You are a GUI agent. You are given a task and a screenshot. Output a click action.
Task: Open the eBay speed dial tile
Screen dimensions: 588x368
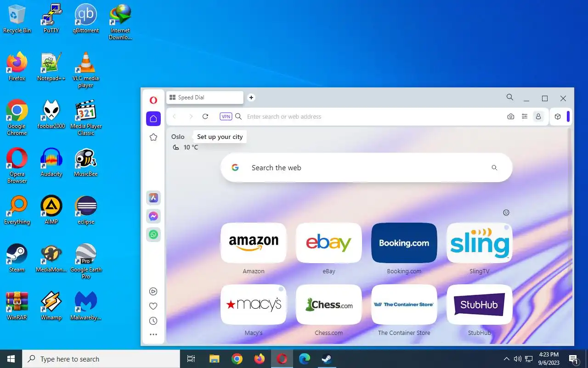pos(329,243)
